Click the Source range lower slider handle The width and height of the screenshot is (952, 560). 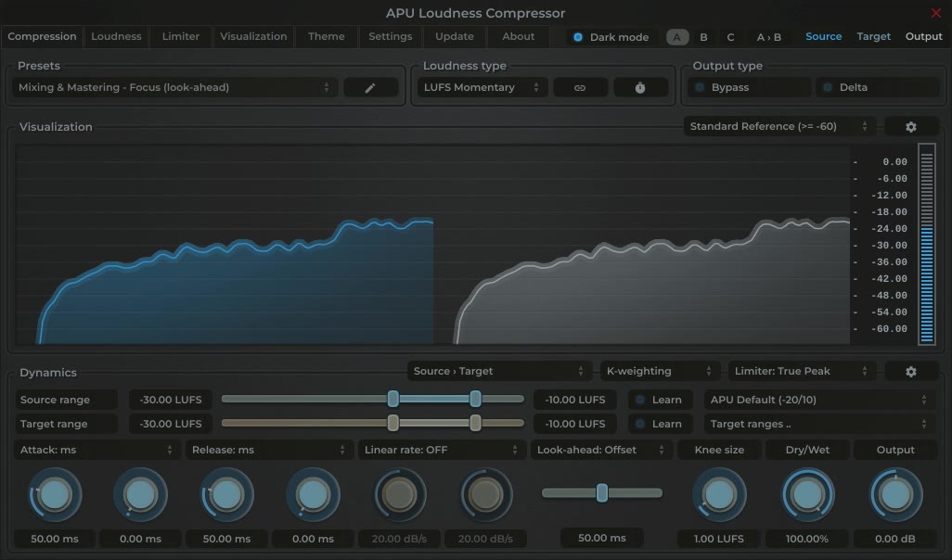point(393,399)
